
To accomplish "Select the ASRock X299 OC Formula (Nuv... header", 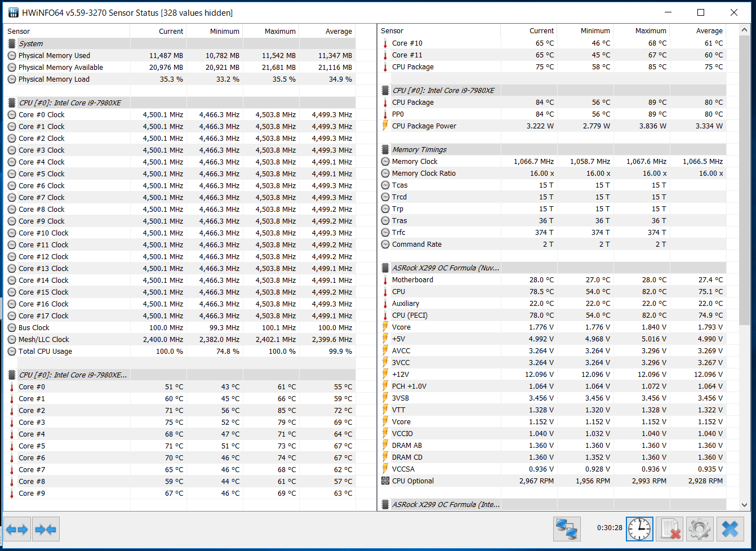I will coord(552,268).
